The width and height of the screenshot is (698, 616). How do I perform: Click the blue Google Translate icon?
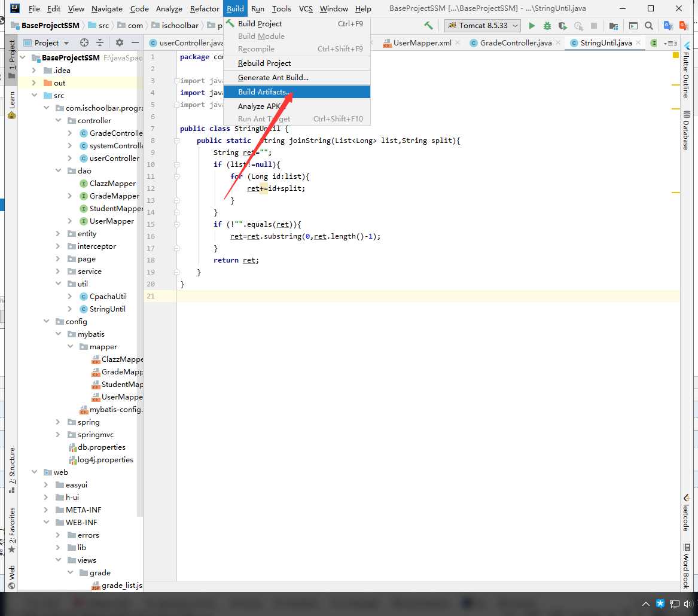[667, 26]
